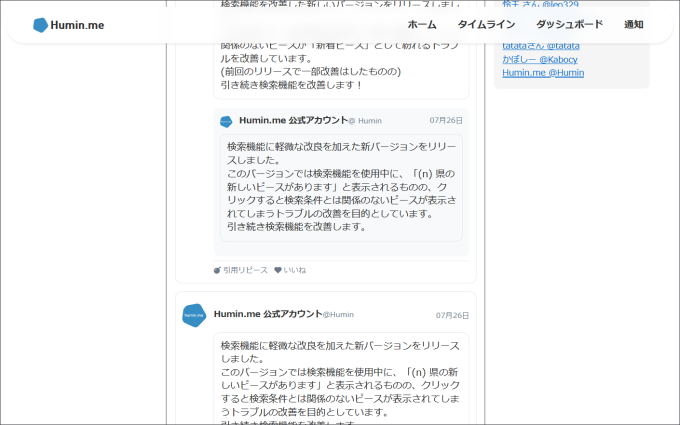Open the lower post author name Humin.me 公式アカウント
The width and height of the screenshot is (680, 425).
[x=268, y=314]
